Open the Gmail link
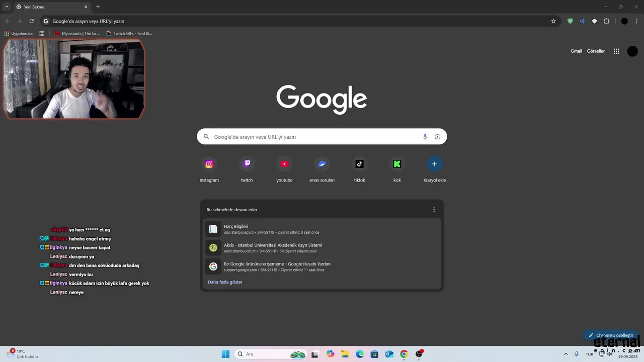This screenshot has width=644, height=362. click(576, 51)
